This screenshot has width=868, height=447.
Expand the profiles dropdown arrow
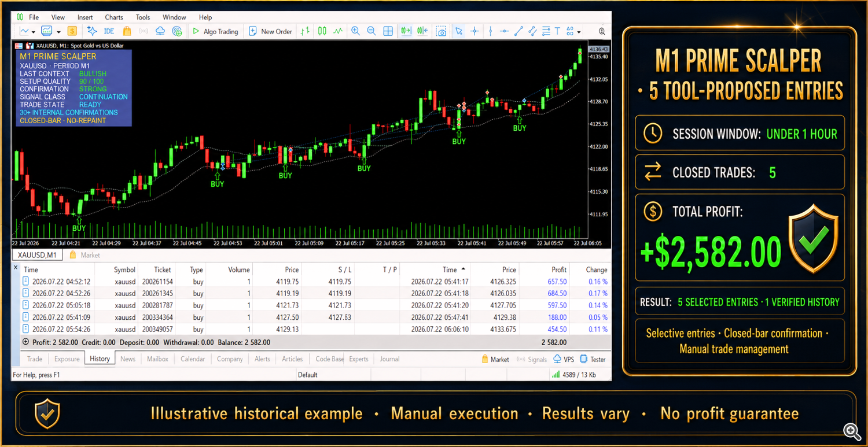pyautogui.click(x=58, y=32)
